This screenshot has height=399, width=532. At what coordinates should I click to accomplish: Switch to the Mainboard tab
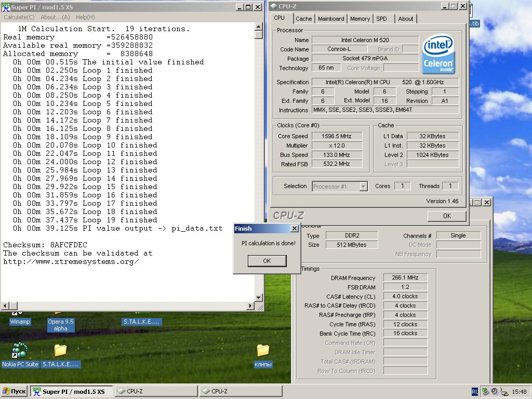coord(331,19)
